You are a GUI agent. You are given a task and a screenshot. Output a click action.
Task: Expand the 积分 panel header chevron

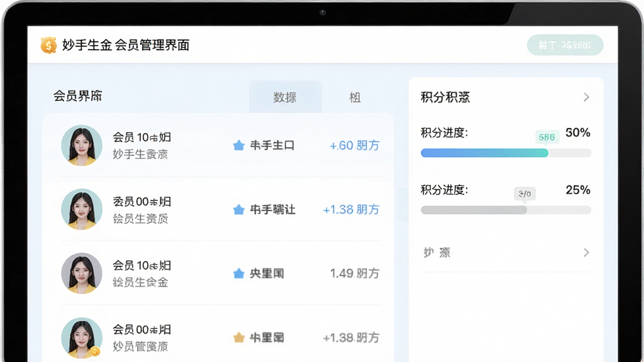pyautogui.click(x=586, y=97)
